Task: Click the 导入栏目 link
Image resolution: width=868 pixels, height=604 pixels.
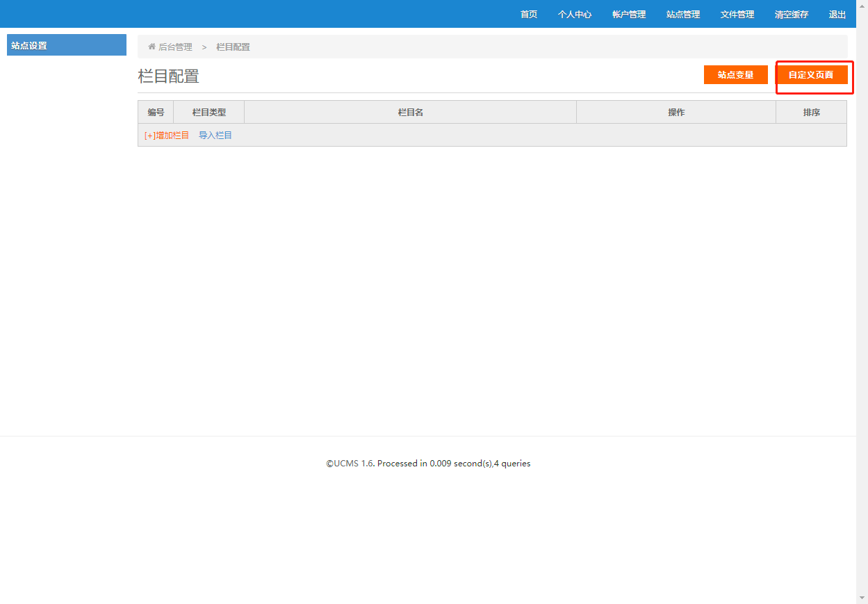Action: click(x=215, y=136)
